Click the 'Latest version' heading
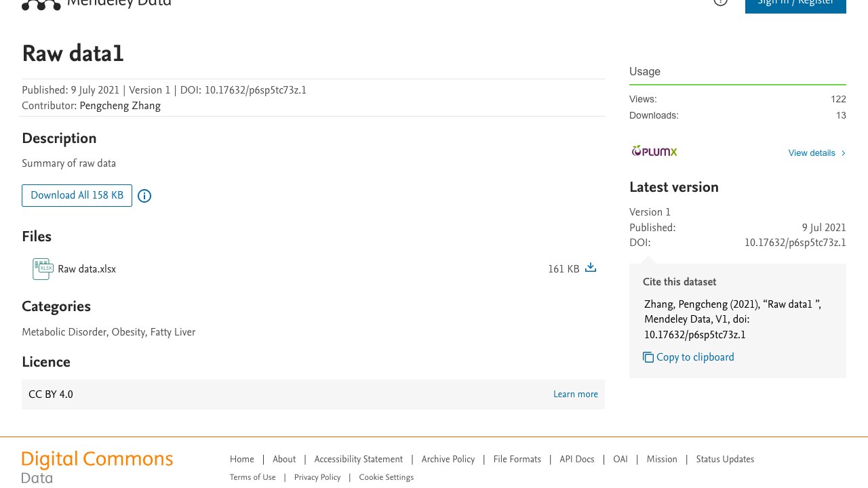The height and width of the screenshot is (488, 868). tap(674, 188)
